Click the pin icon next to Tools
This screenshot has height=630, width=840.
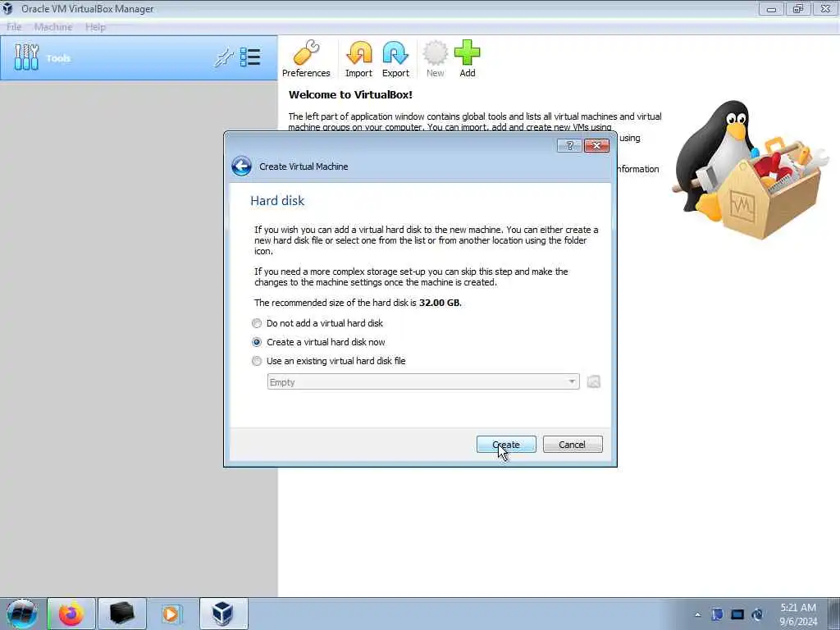[x=224, y=57]
